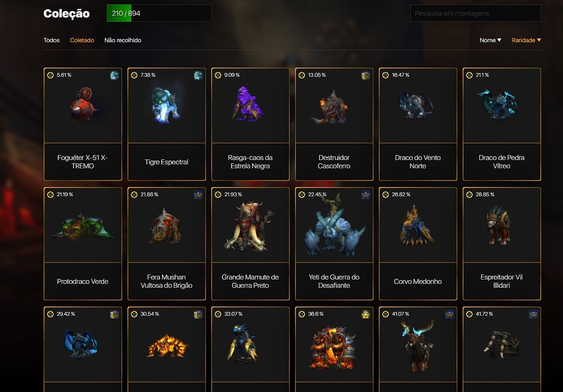Viewport: 563px width, 392px height.
Task: Open the Protodraco Verde mount thumbnail
Action: (x=83, y=225)
